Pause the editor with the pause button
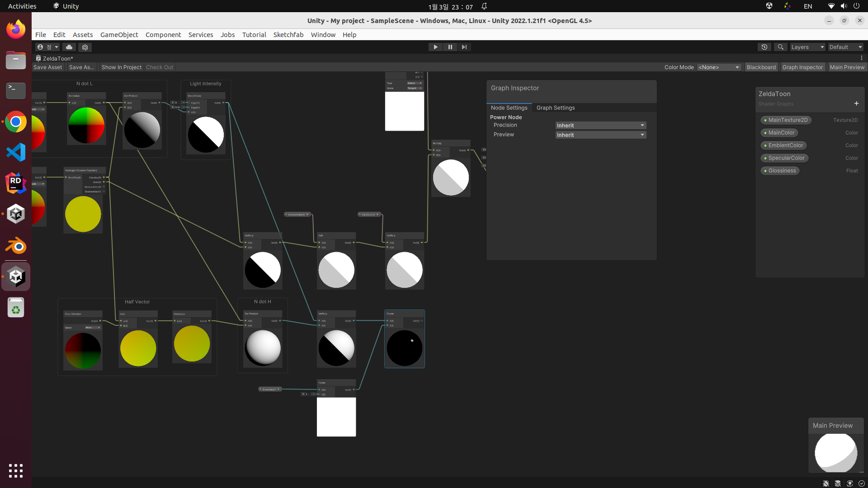The image size is (868, 488). (x=450, y=47)
